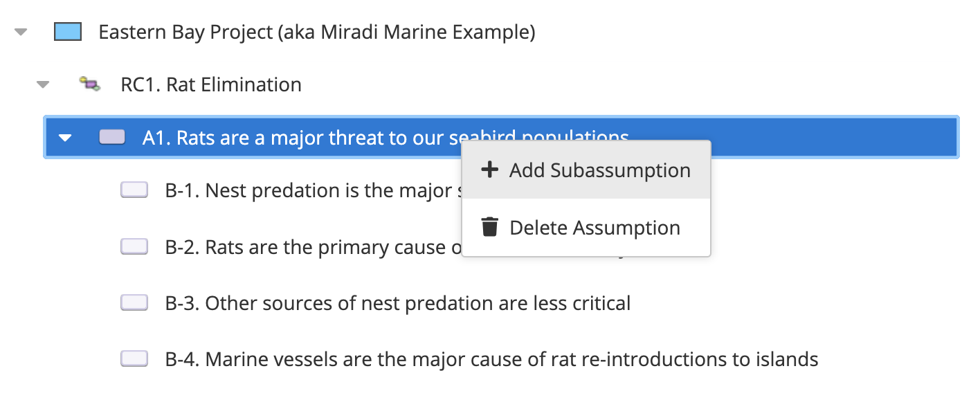Click the B-2 subassumption icon
The image size is (980, 418).
click(134, 246)
